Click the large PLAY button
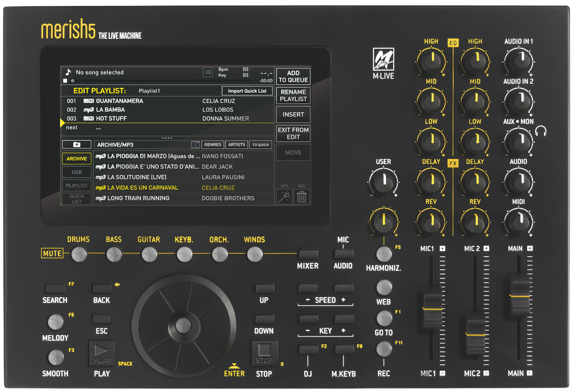573x392 pixels. [102, 353]
